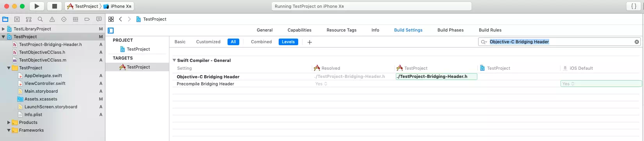Collapse the Frameworks folder
Image resolution: width=644 pixels, height=141 pixels.
point(9,130)
